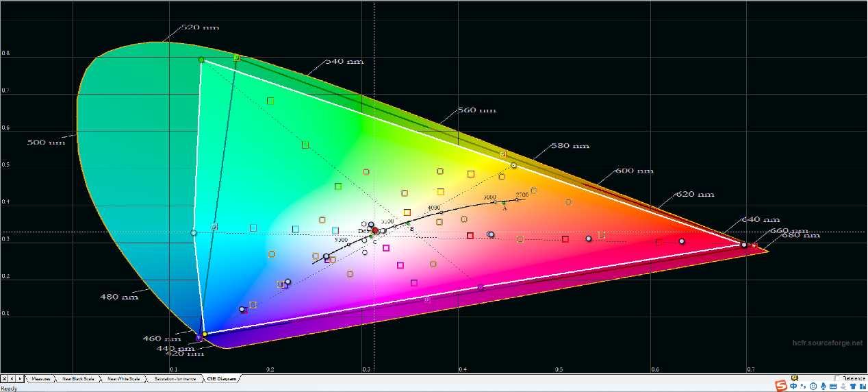868x392 pixels.
Task: Enable the Reference checkbox
Action: point(837,378)
